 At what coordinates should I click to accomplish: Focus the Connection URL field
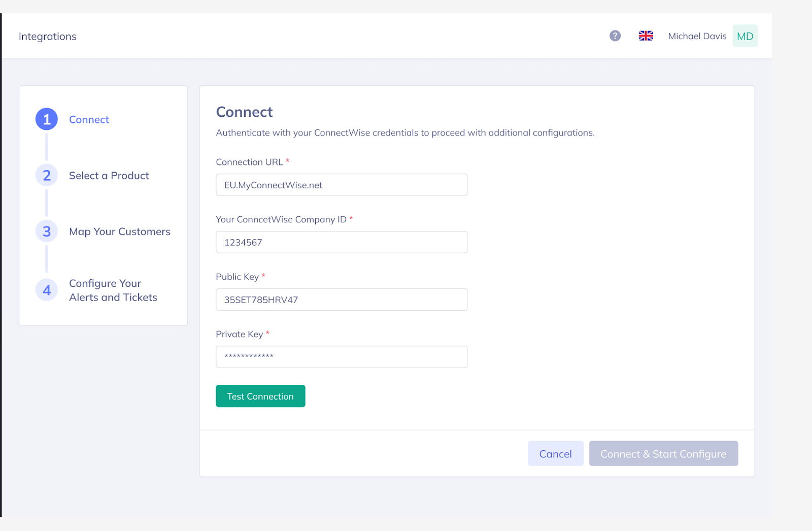coord(342,185)
